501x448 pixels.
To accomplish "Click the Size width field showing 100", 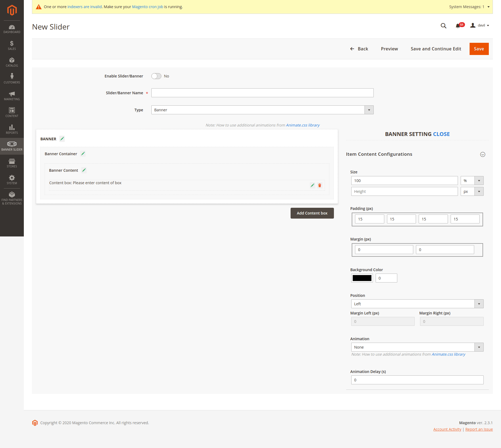I will point(405,181).
